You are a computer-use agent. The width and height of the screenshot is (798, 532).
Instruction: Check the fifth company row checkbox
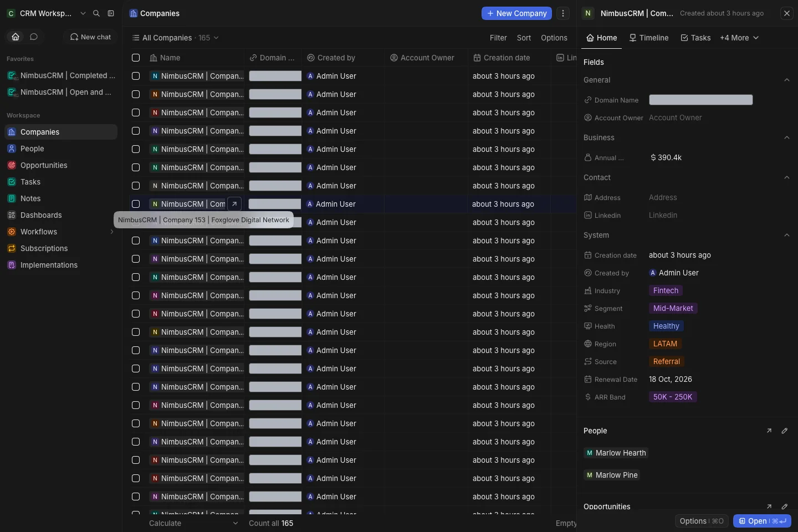tap(136, 149)
